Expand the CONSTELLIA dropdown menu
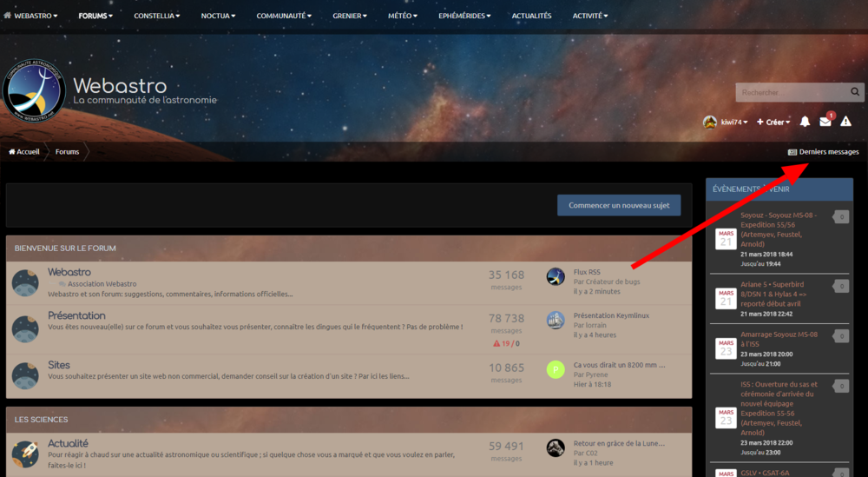 [156, 16]
